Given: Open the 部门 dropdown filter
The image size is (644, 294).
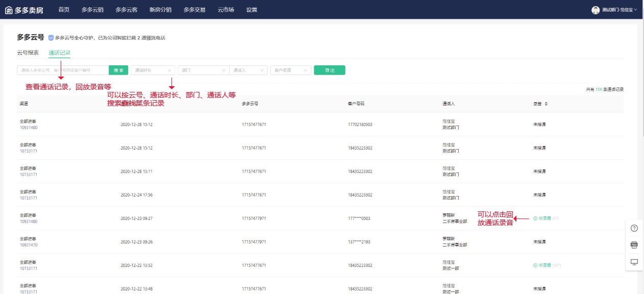Looking at the screenshot, I should coord(203,70).
